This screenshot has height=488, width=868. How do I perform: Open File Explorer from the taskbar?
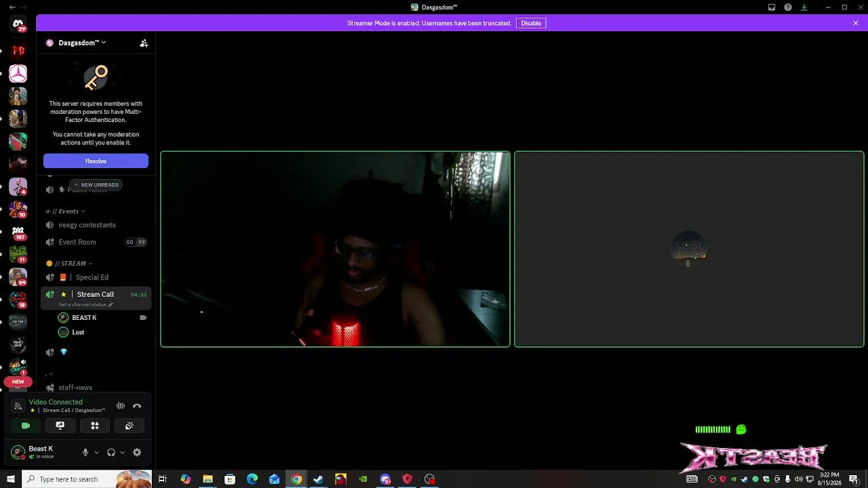tap(208, 479)
